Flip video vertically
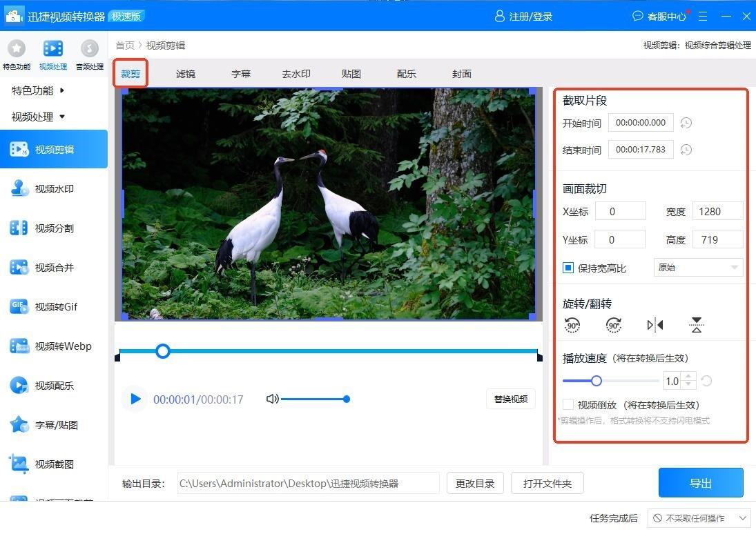756x534 pixels. (697, 325)
